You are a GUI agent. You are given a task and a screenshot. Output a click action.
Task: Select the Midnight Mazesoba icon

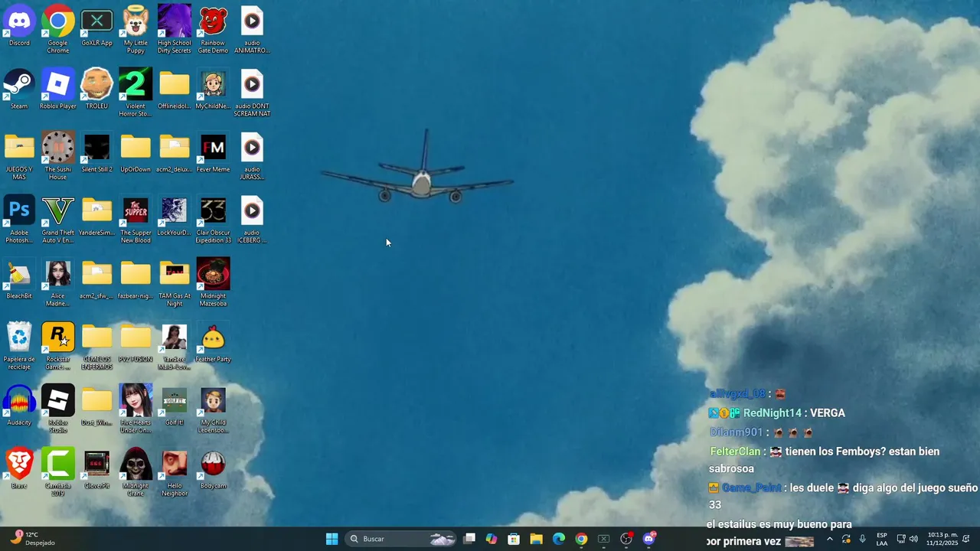(x=213, y=282)
